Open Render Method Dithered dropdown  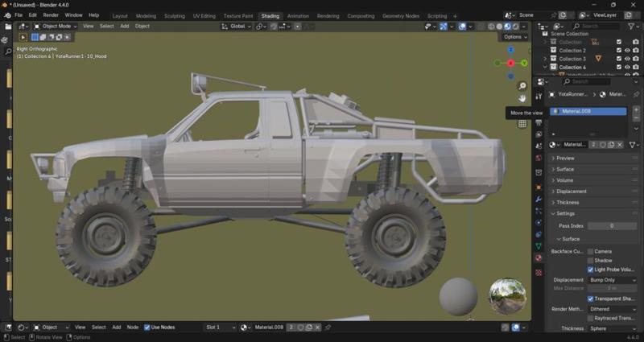tap(613, 309)
